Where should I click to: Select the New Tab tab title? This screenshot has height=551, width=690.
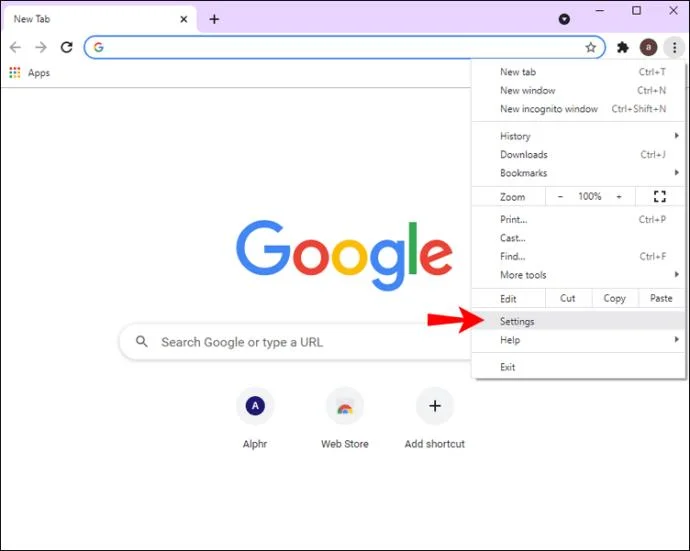coord(32,19)
